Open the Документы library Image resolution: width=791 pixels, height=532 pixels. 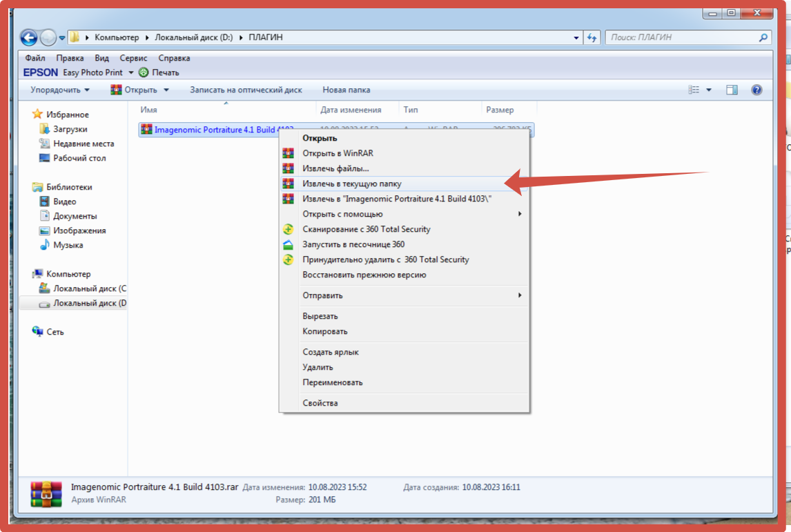[68, 217]
